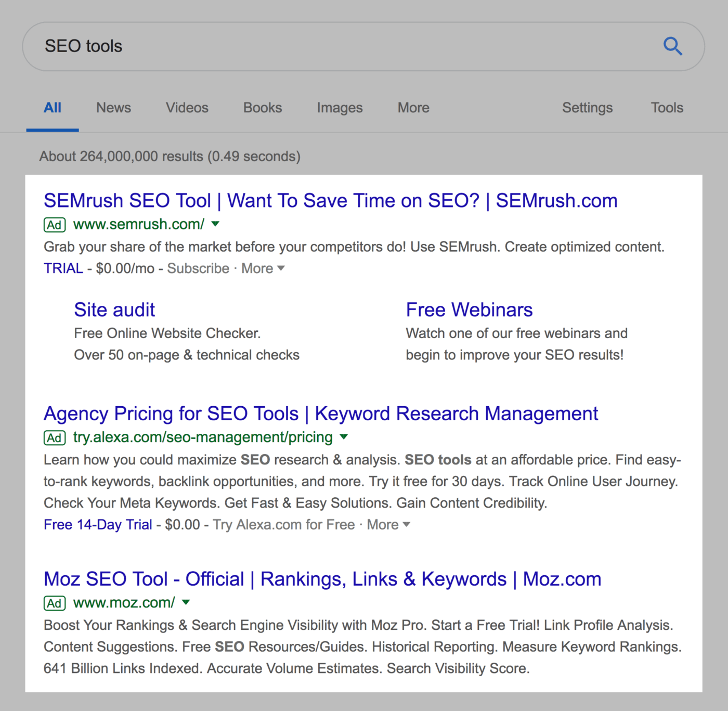Screen dimensions: 728x711
Task: Click 'Watch one of our free webinars' text
Action: tap(517, 333)
